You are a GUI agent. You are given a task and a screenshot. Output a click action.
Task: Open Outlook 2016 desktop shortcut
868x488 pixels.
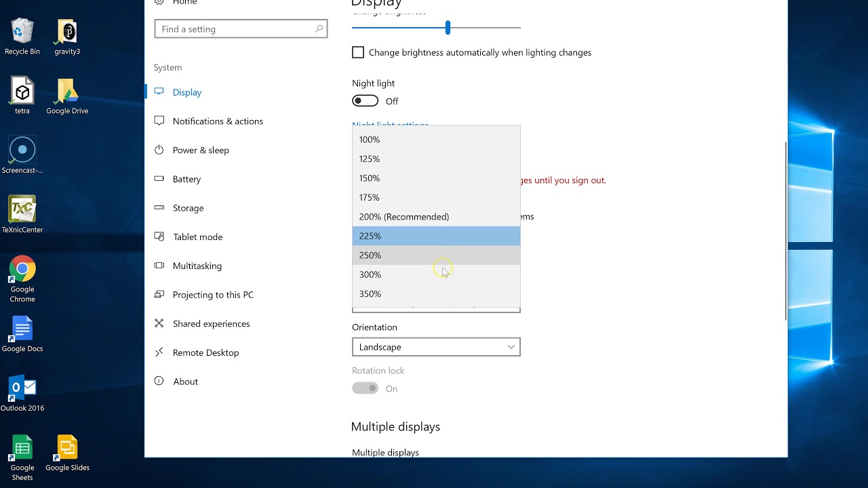pos(22,393)
